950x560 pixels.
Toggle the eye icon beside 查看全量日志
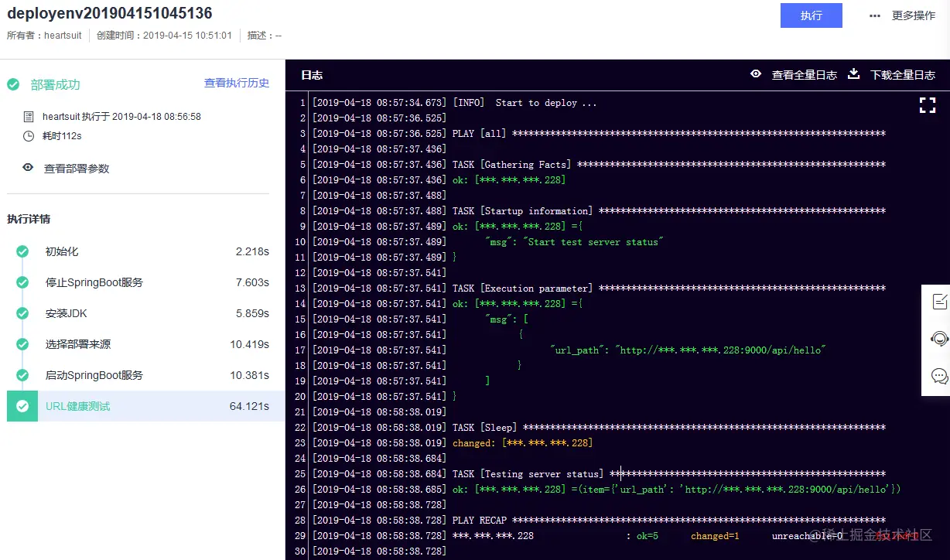[757, 74]
